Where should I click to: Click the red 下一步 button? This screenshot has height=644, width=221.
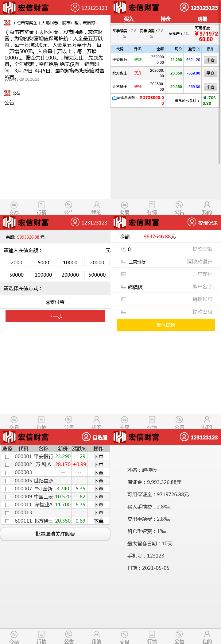tap(55, 316)
